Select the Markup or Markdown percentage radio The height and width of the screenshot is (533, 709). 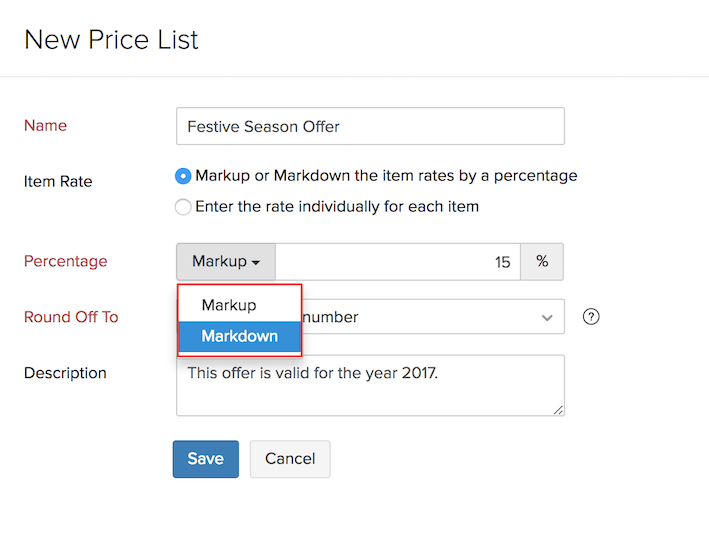tap(183, 176)
